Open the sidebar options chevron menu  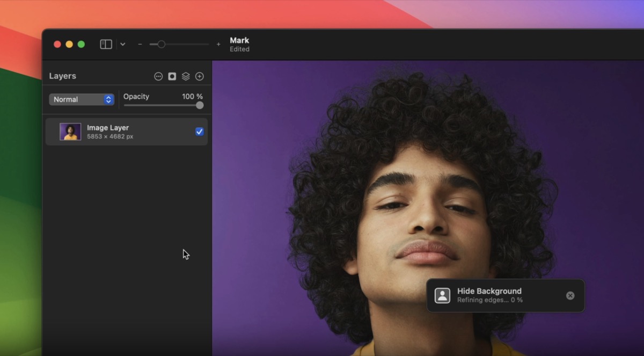click(123, 45)
